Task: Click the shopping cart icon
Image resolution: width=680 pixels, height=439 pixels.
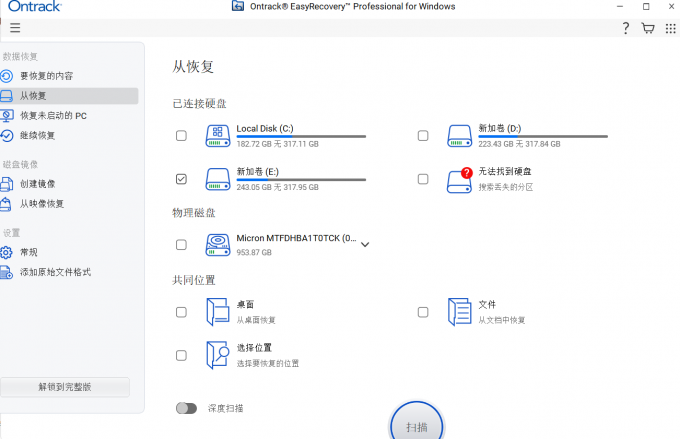Action: point(648,28)
